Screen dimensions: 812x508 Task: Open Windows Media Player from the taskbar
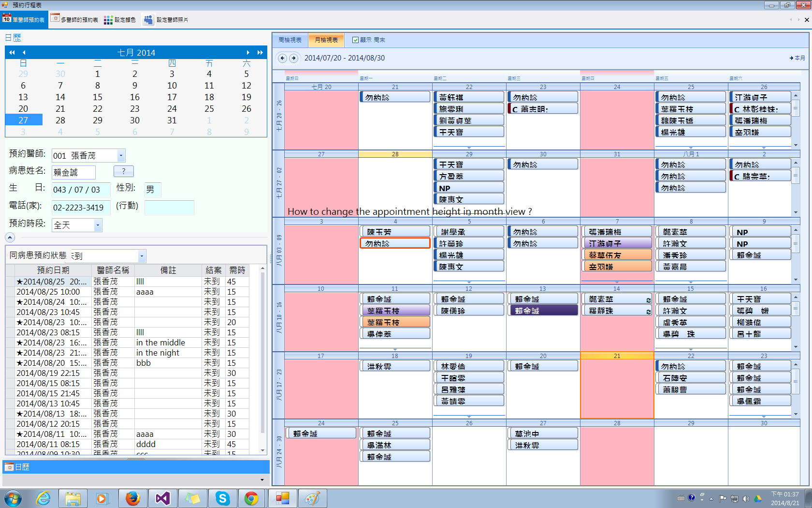[x=102, y=498]
